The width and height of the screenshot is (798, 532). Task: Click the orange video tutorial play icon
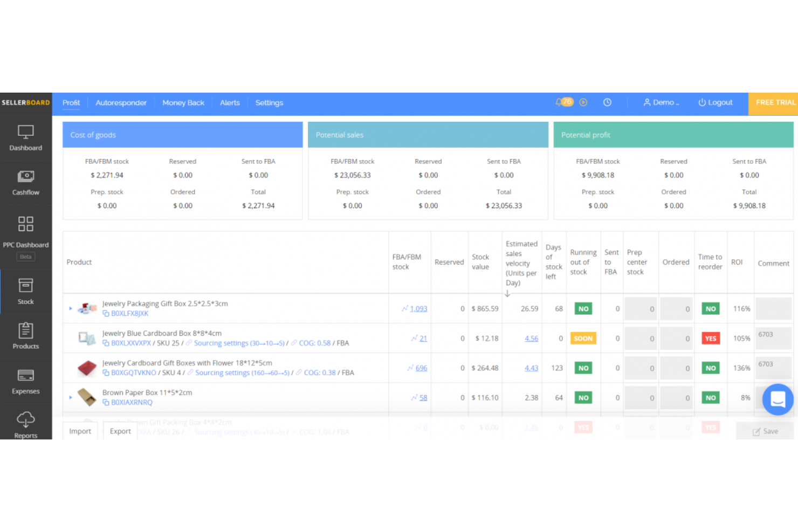583,102
